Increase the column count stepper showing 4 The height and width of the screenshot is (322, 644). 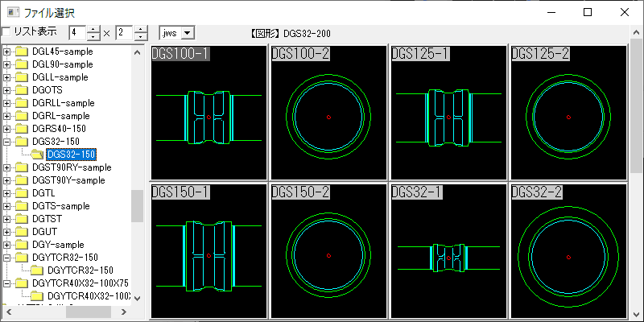(x=93, y=29)
